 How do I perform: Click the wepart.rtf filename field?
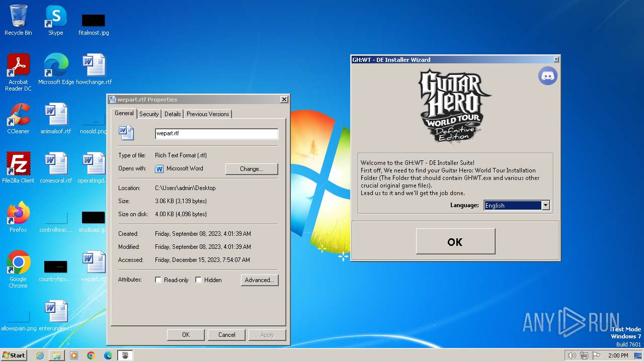pyautogui.click(x=216, y=134)
